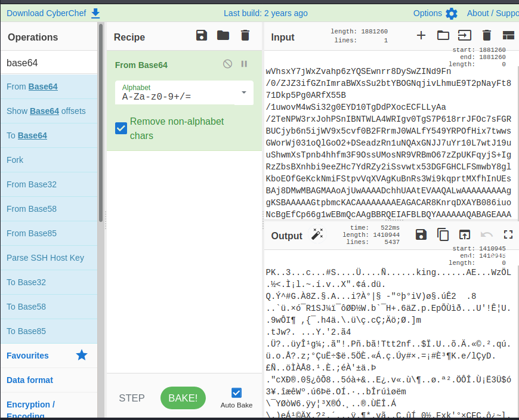
Task: Click the STEP button
Action: [x=132, y=398]
